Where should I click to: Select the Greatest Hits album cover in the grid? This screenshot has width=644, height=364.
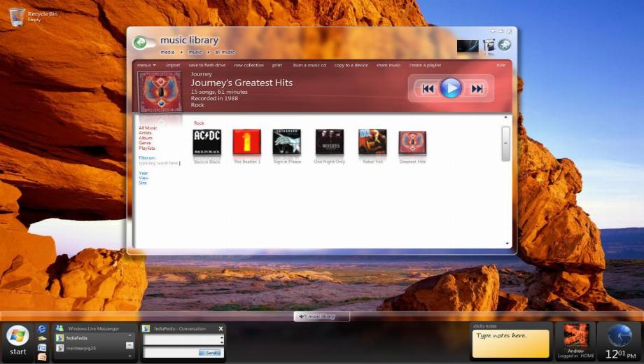click(412, 143)
